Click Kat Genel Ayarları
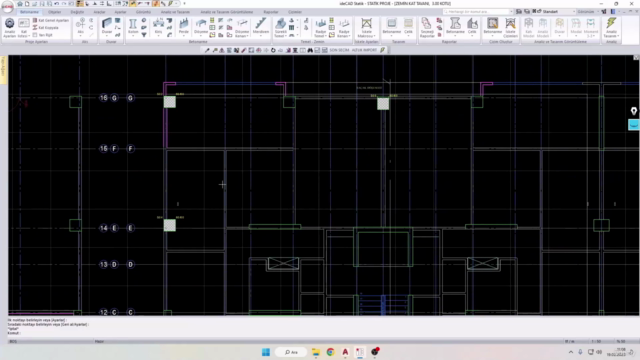Screen dimensions: 640x360 tap(51, 20)
